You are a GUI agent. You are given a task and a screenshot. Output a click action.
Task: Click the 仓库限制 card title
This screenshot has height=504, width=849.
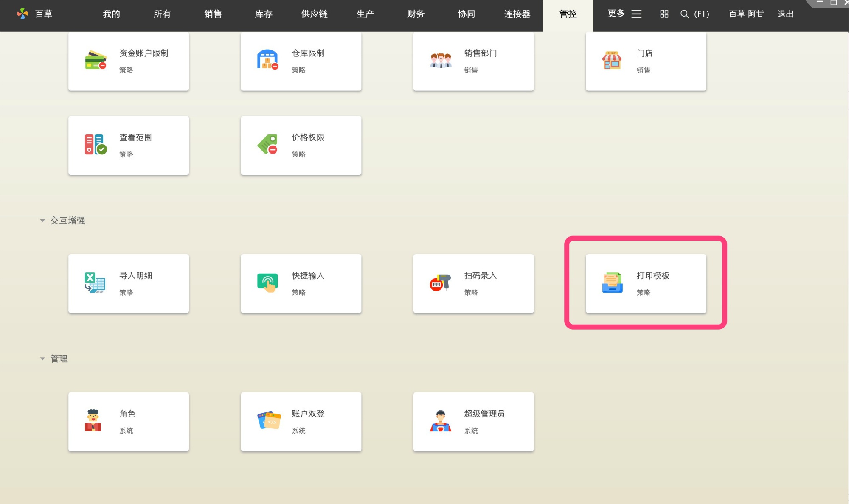click(308, 53)
